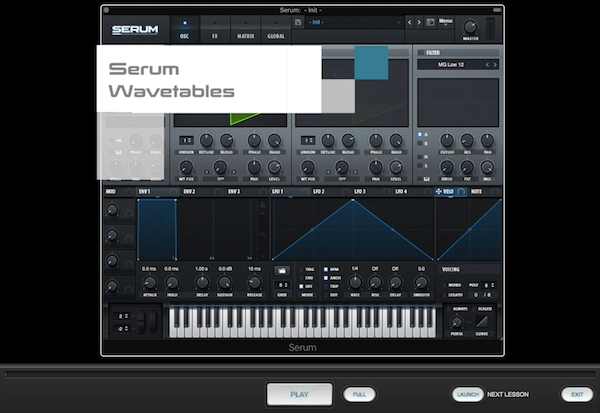Enable the LFO DOT checkbox
Screen dimensions: 600x413
click(326, 295)
